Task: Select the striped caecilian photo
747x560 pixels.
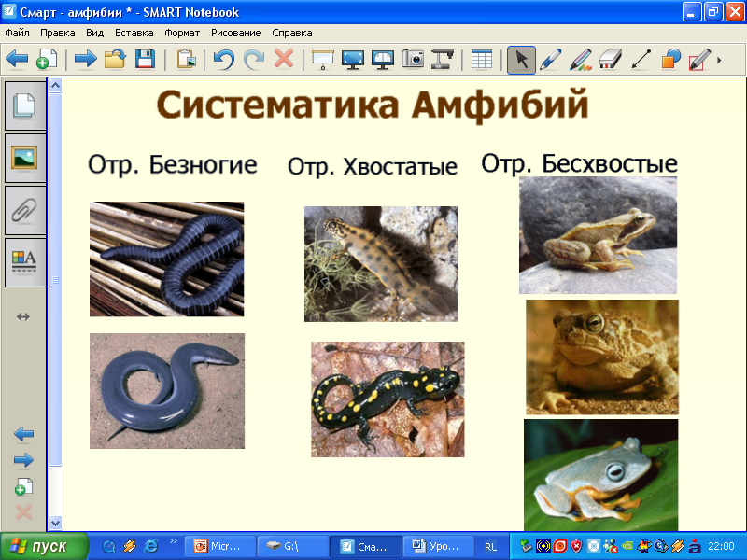Action: [x=167, y=259]
